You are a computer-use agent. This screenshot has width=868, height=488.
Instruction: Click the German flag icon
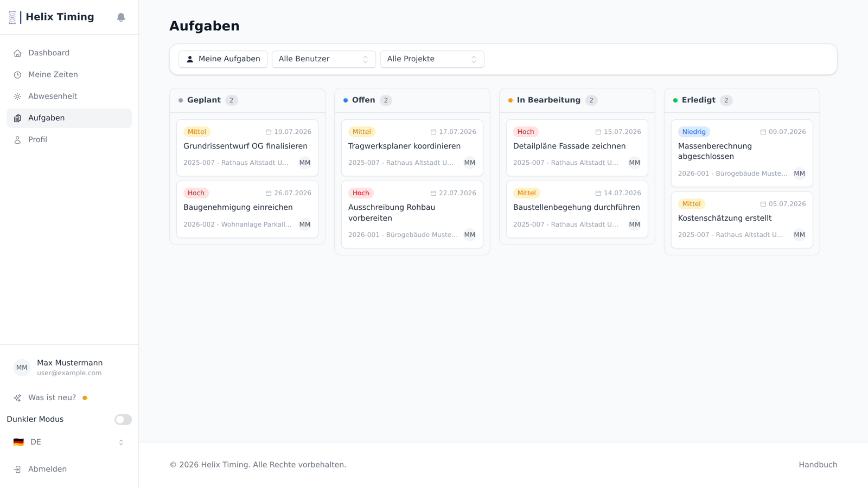pyautogui.click(x=18, y=442)
